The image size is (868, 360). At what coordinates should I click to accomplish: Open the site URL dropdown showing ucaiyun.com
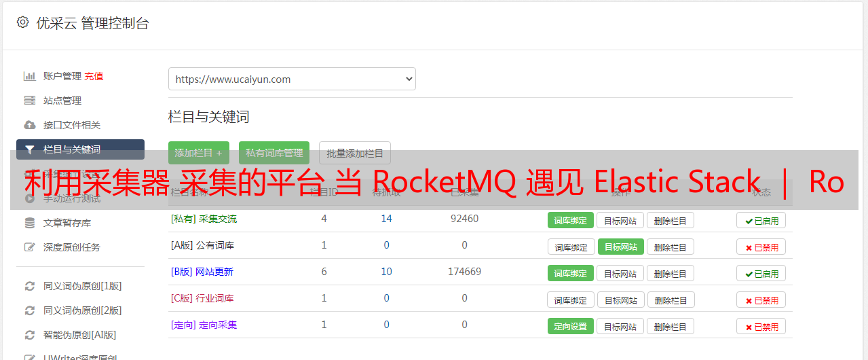point(292,79)
